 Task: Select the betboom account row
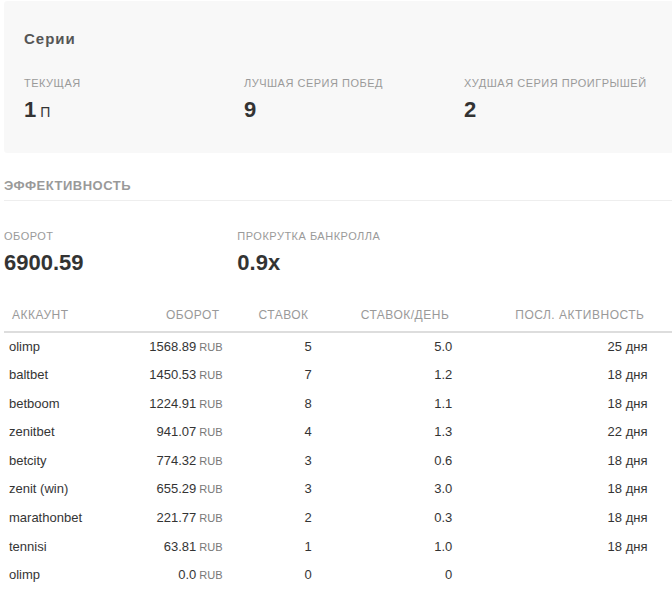pyautogui.click(x=338, y=404)
